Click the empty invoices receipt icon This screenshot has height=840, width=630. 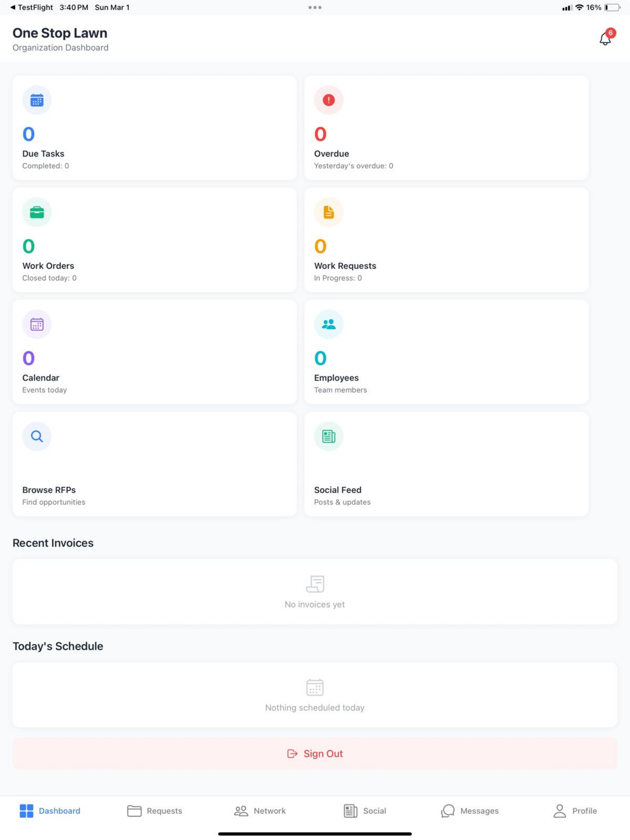click(315, 584)
